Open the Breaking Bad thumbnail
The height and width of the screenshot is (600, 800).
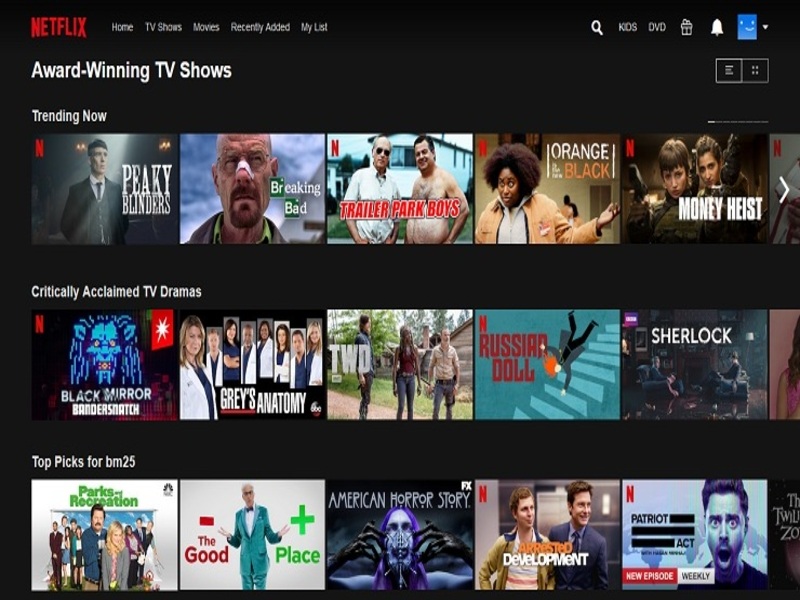pos(252,189)
